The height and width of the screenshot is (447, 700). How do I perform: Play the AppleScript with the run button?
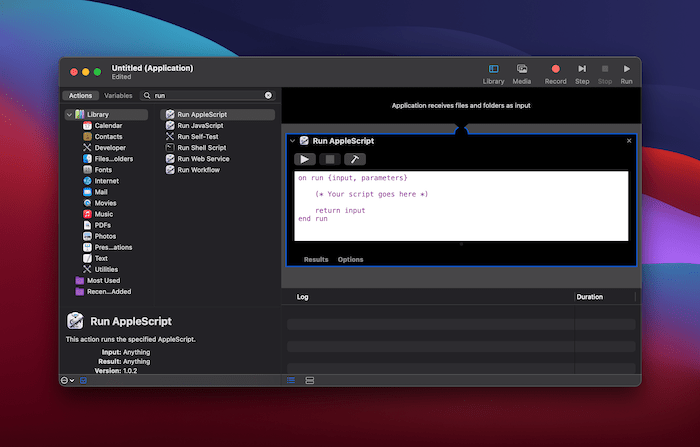304,159
